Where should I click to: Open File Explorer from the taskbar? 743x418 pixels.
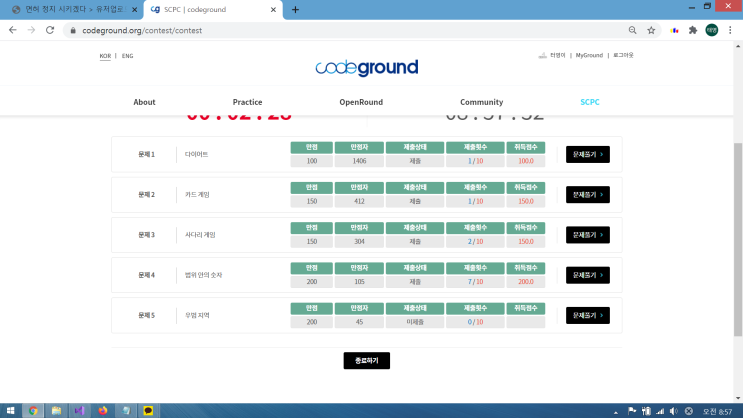(x=56, y=410)
